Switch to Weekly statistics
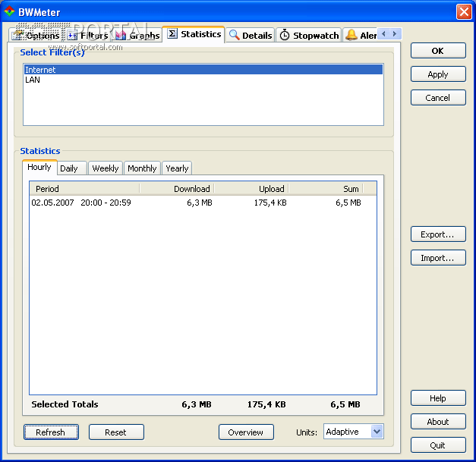The width and height of the screenshot is (476, 462). point(106,168)
